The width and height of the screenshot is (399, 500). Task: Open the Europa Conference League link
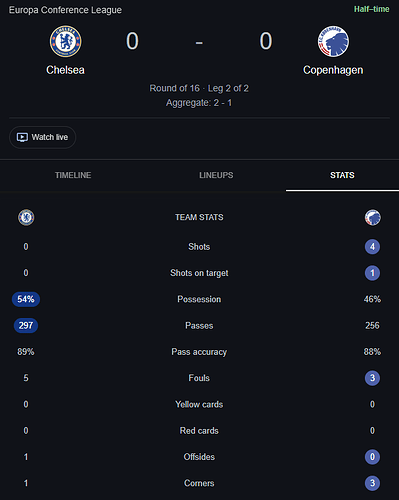(65, 10)
